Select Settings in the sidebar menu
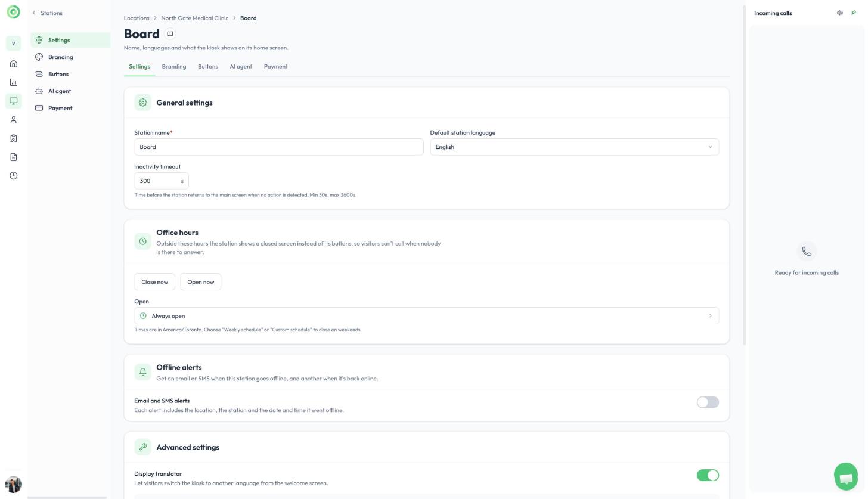 (x=70, y=40)
